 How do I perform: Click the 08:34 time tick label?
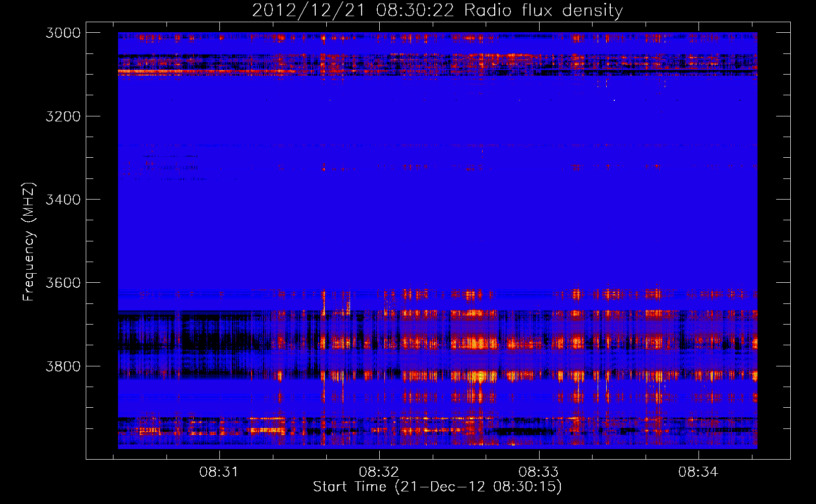click(x=698, y=472)
